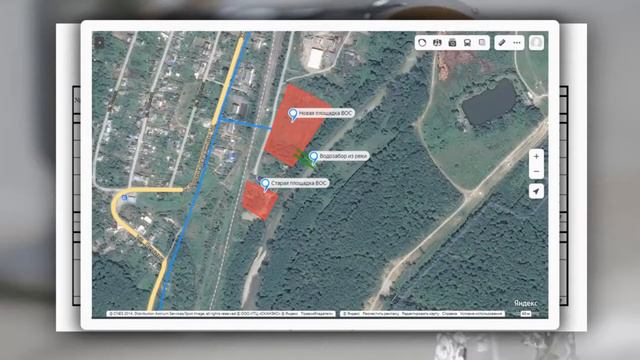Zoom out with the minus button
Image resolution: width=640 pixels, height=360 pixels.
pyautogui.click(x=536, y=171)
